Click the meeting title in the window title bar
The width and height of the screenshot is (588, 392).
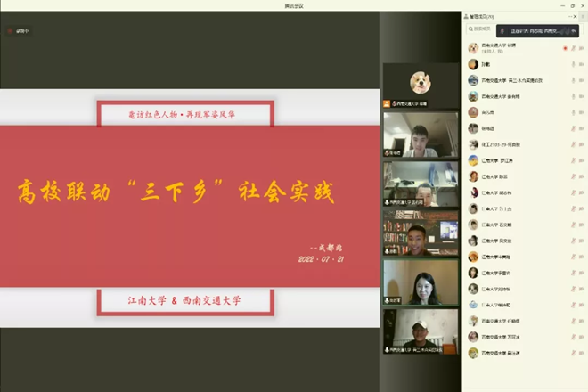pos(293,4)
